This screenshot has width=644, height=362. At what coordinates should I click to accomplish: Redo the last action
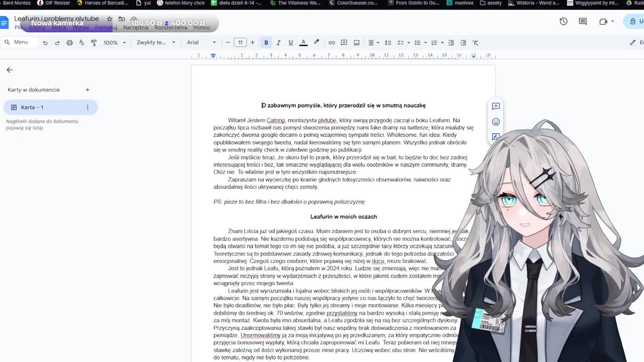tap(57, 43)
